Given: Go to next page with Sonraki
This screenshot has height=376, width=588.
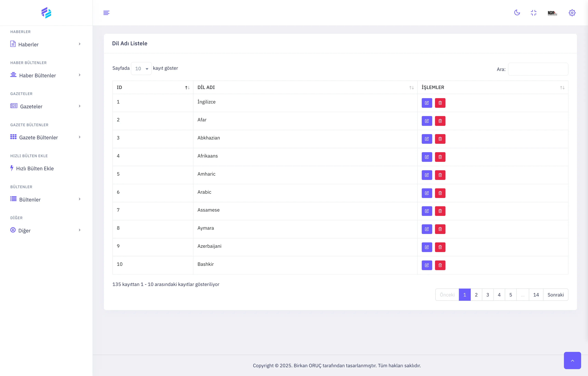Looking at the screenshot, I should 555,295.
